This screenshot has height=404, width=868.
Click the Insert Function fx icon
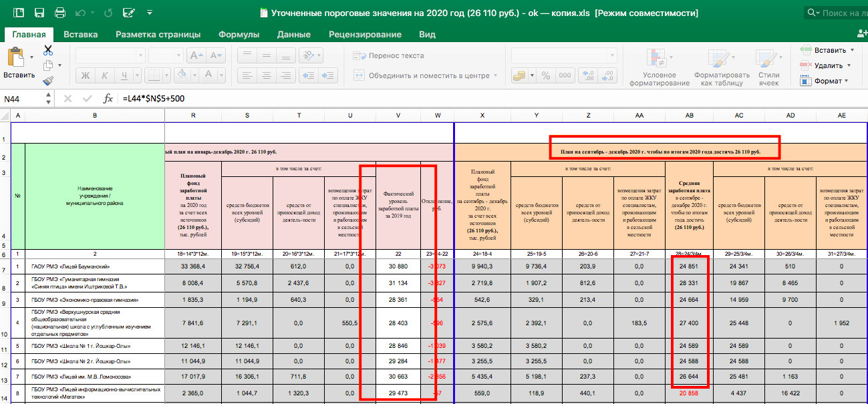tap(108, 98)
